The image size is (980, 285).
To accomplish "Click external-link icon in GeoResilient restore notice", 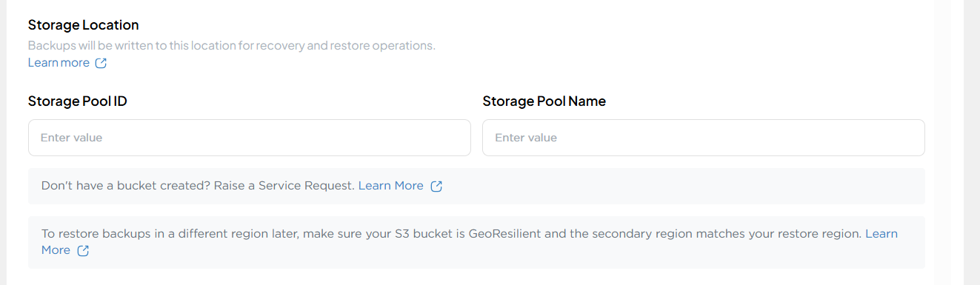I will (x=84, y=251).
